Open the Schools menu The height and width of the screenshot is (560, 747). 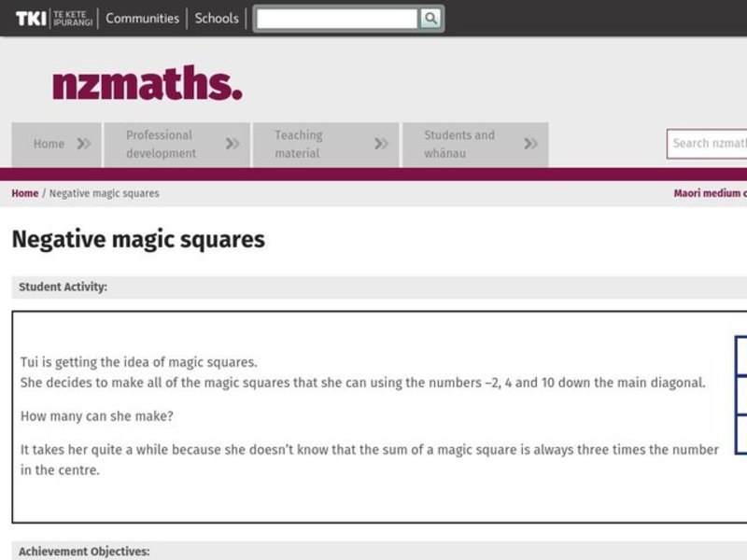click(x=216, y=18)
